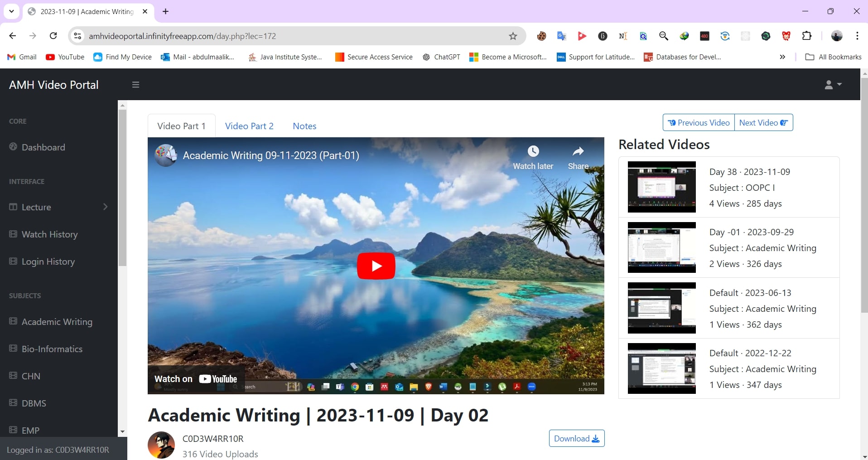Switch to the Video Part 2 tab
The image size is (868, 460).
(249, 126)
